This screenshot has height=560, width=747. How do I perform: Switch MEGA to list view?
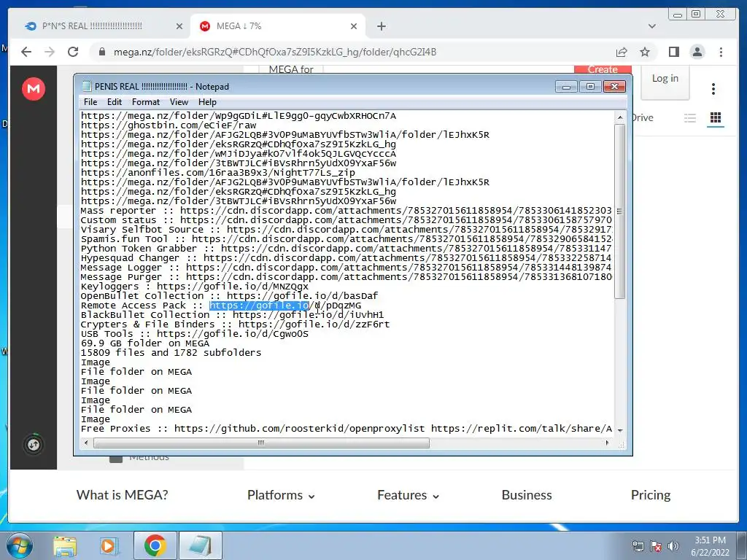[x=690, y=117]
